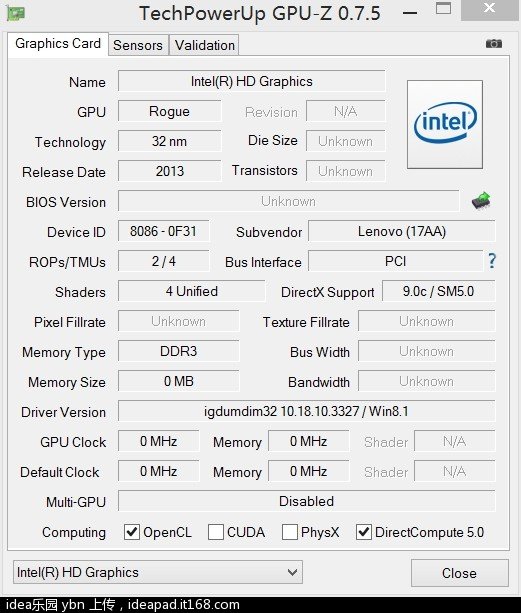The height and width of the screenshot is (613, 521).
Task: Click the Driver Version field
Action: pyautogui.click(x=306, y=411)
